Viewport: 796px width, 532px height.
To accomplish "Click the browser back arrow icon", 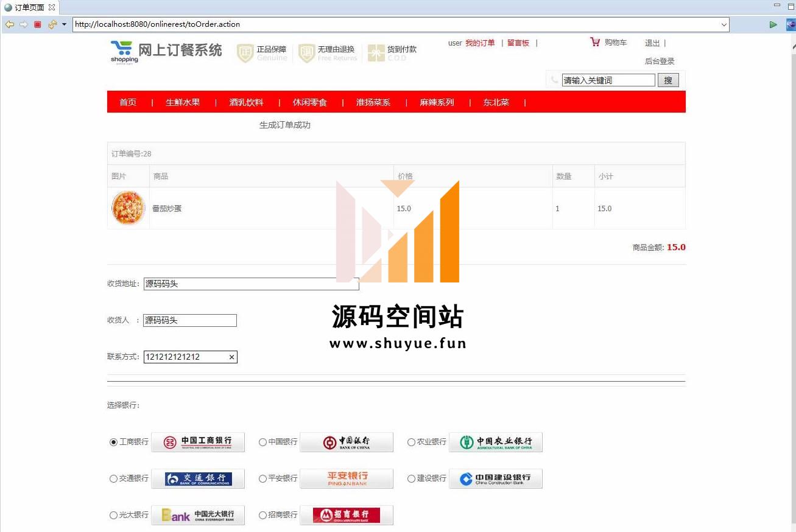I will coord(9,24).
